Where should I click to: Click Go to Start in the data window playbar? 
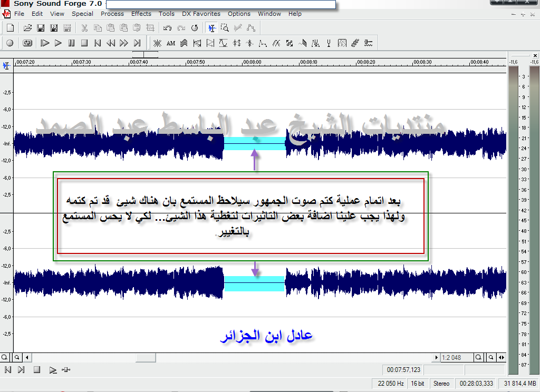tap(8, 370)
